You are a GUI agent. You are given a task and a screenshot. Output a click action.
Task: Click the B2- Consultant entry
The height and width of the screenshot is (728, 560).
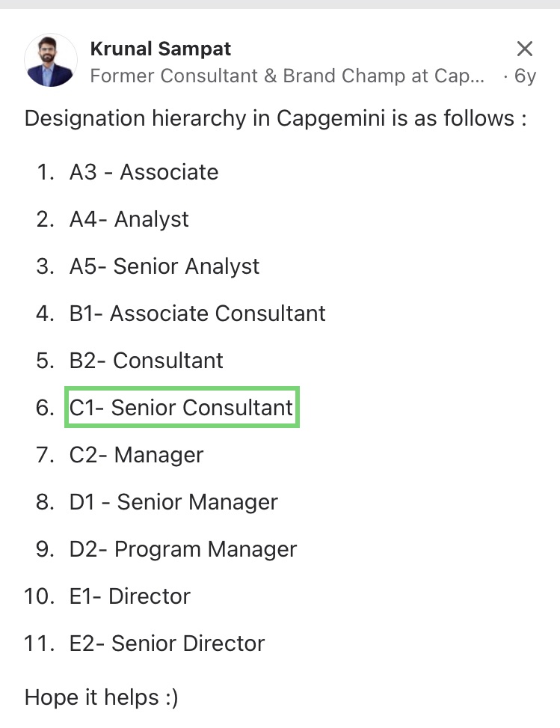tap(146, 361)
